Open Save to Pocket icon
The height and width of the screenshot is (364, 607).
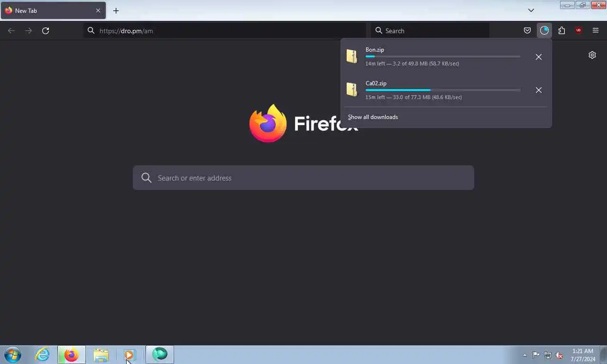pos(527,31)
